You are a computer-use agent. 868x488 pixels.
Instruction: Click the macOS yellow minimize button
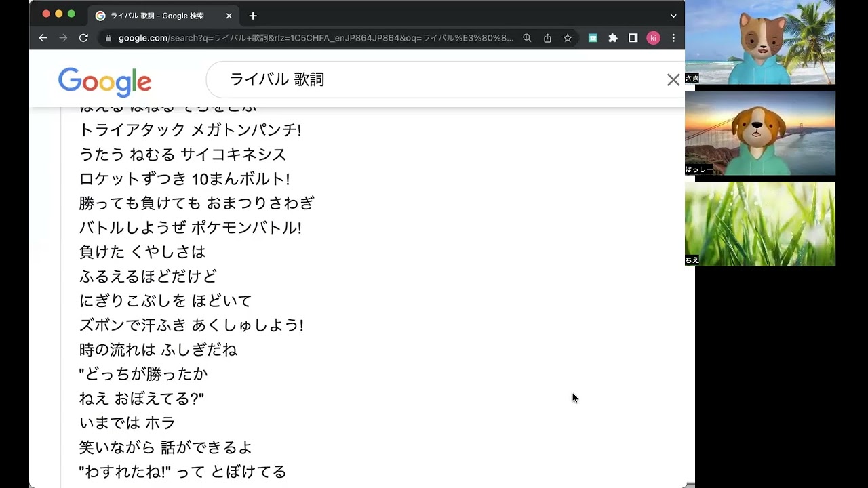58,14
